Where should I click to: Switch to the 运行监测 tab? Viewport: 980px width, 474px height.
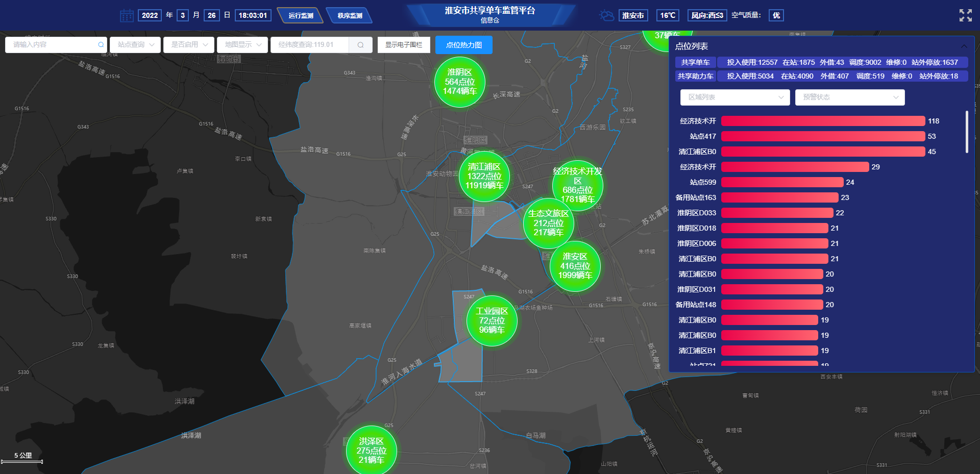tap(301, 15)
